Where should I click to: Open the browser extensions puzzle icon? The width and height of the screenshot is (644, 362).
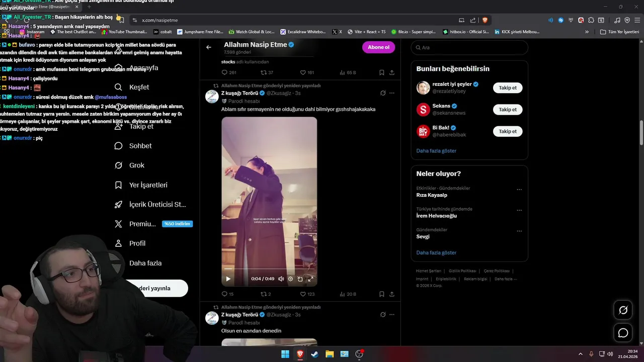tap(591, 20)
